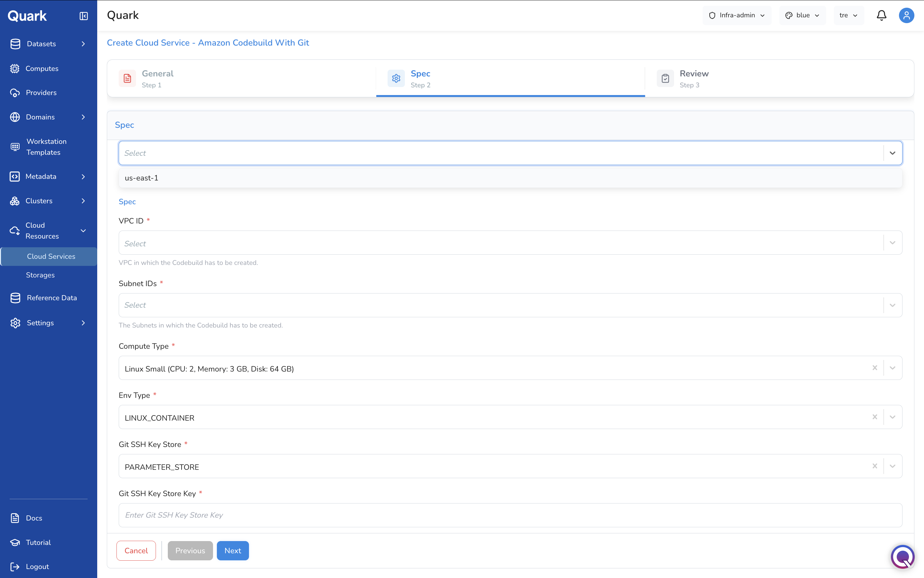Collapse the sidebar with the panel icon
924x578 pixels.
point(84,16)
